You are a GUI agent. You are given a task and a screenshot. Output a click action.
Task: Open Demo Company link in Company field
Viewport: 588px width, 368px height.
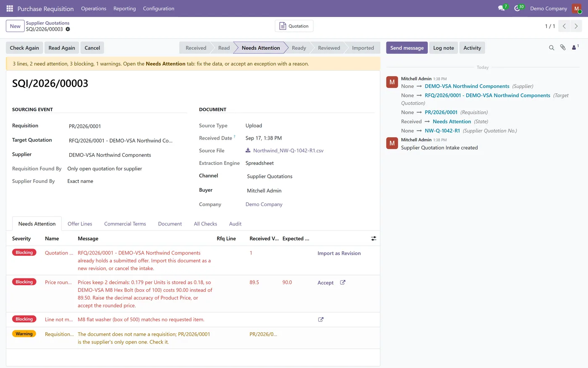click(264, 204)
